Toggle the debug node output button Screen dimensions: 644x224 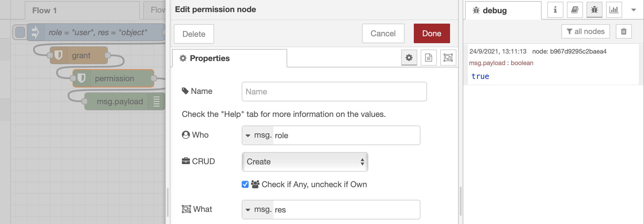pos(156,101)
